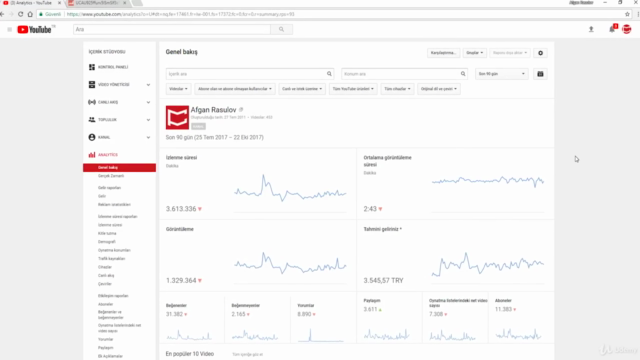Click the Kontrol Paneli dashboard icon

coord(92,67)
